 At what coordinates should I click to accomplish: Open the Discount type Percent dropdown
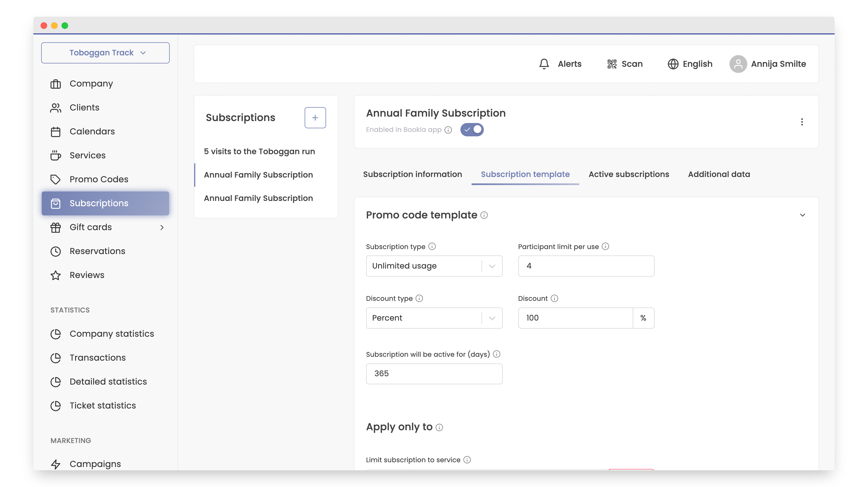tap(434, 318)
